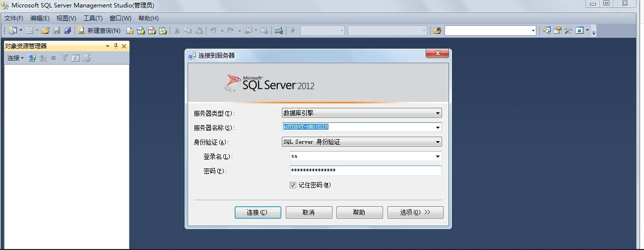Uncheck the 记住密码(M) checkbox

pyautogui.click(x=293, y=185)
